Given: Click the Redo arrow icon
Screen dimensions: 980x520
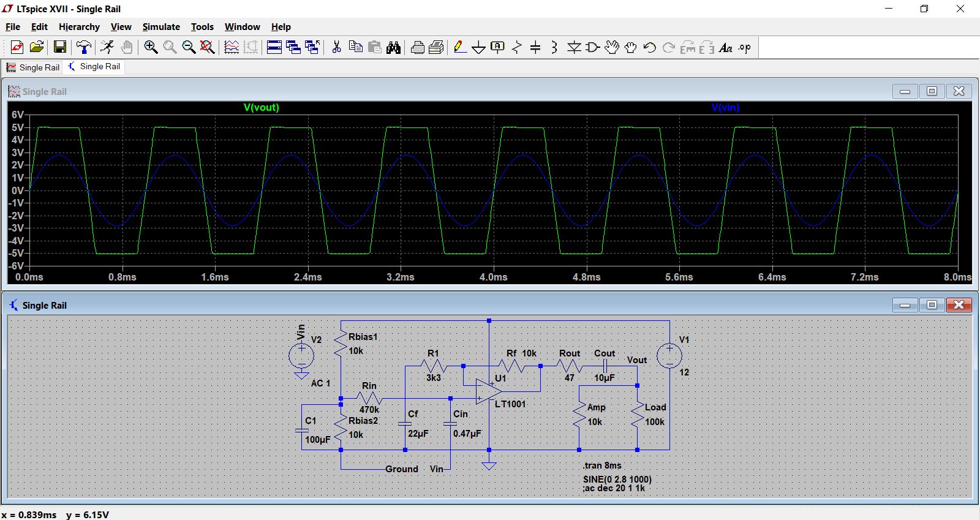Looking at the screenshot, I should click(669, 47).
